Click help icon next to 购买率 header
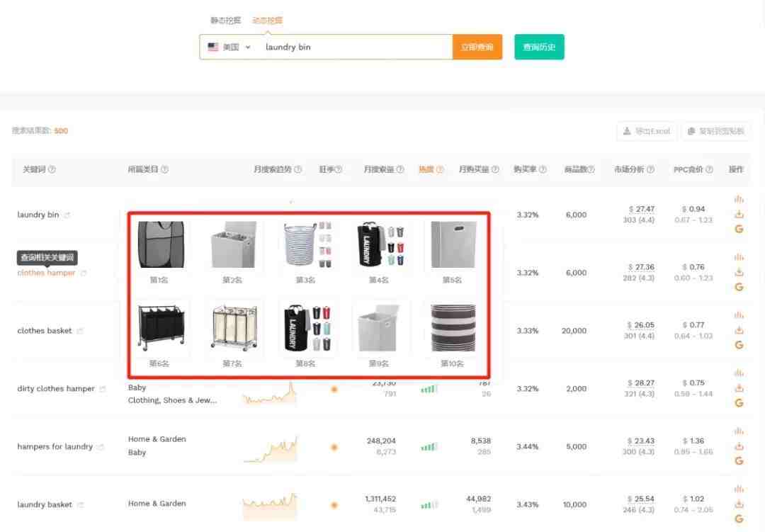The height and width of the screenshot is (532, 765). [543, 170]
